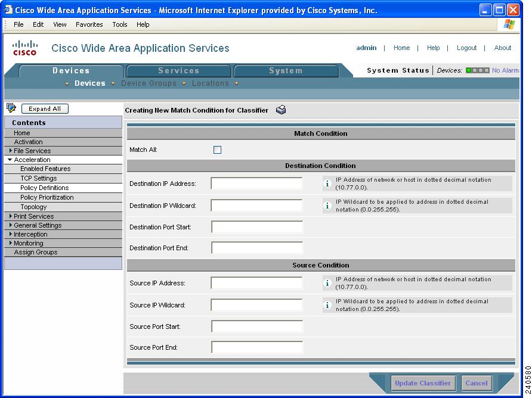532x398 pixels.
Task: Open the View menu
Action: [x=60, y=24]
